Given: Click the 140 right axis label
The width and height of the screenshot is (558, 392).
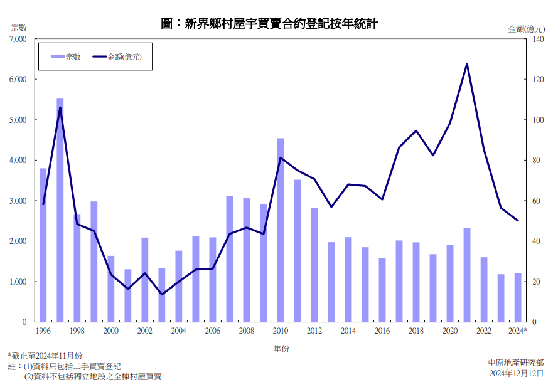Looking at the screenshot, I should (x=537, y=39).
